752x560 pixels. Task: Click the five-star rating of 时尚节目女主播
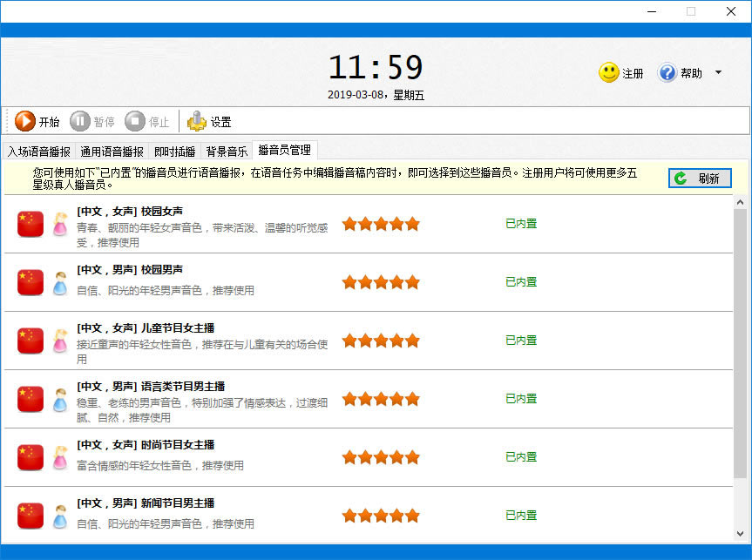click(x=381, y=457)
